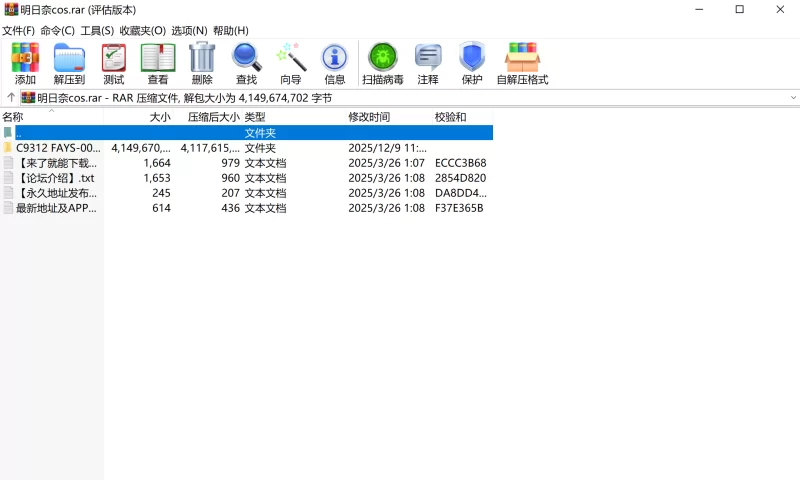Click the 解压到 (Extract to) icon
Viewport: 800px width, 480px height.
(69, 64)
